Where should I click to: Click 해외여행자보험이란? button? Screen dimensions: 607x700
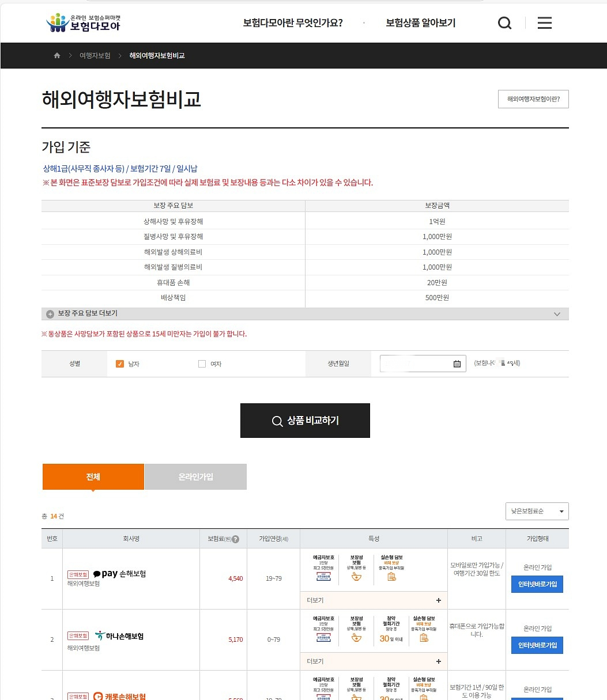pyautogui.click(x=533, y=99)
